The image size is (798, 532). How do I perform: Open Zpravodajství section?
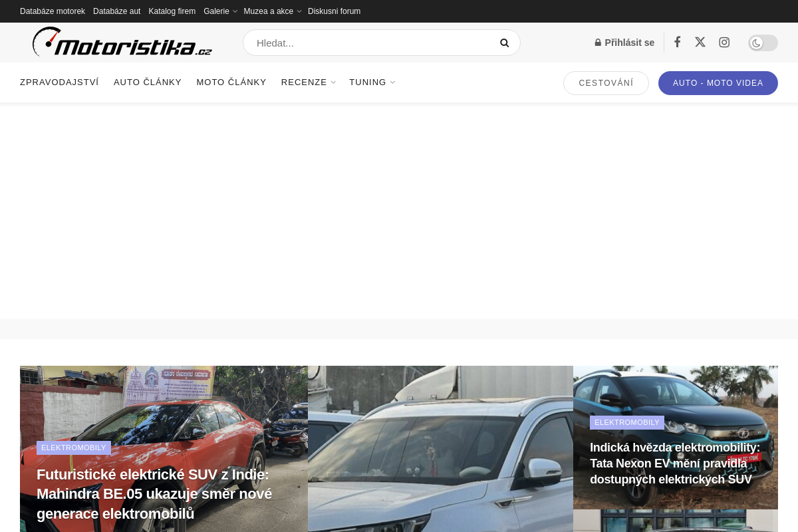click(59, 82)
